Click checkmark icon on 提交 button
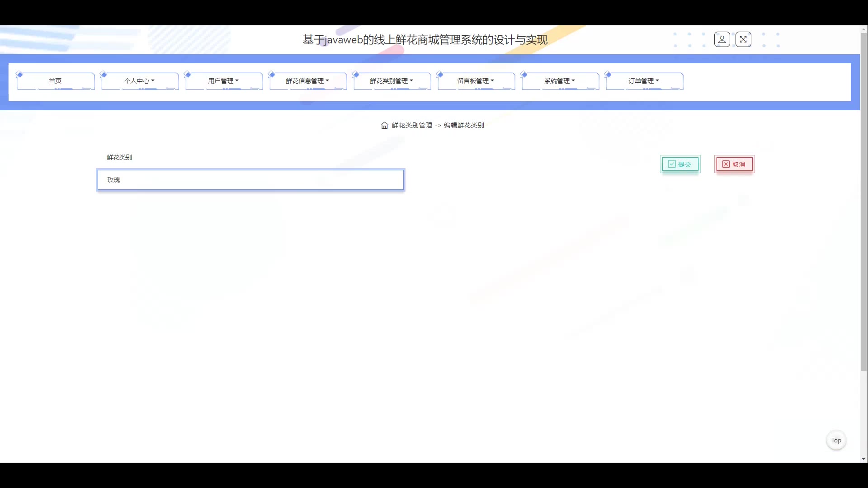This screenshot has height=488, width=868. [672, 164]
